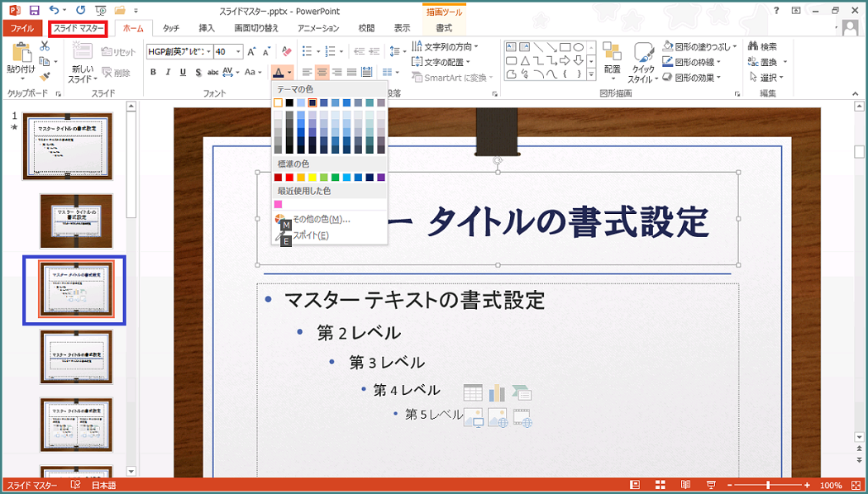
Task: Open the 図形の塗りつぶし shape fill dropdown
Action: point(700,46)
